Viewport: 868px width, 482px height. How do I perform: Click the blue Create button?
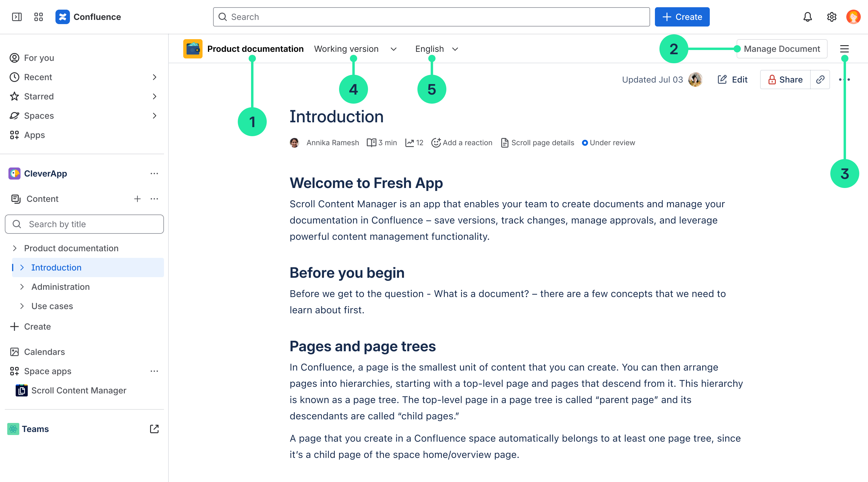[x=682, y=17]
